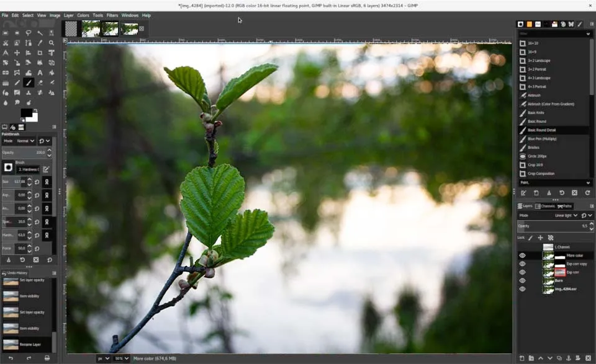Click the Anchor layer icon
596x364 pixels.
[x=569, y=358]
